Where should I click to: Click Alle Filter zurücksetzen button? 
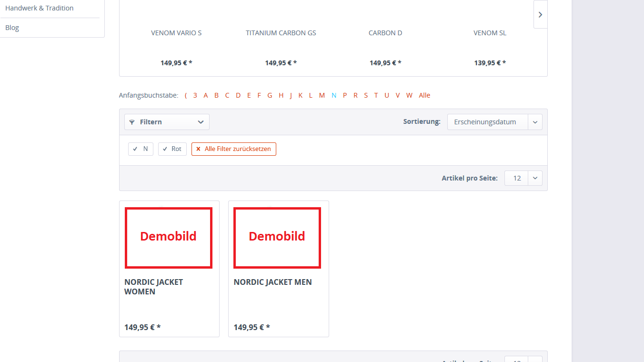point(233,149)
